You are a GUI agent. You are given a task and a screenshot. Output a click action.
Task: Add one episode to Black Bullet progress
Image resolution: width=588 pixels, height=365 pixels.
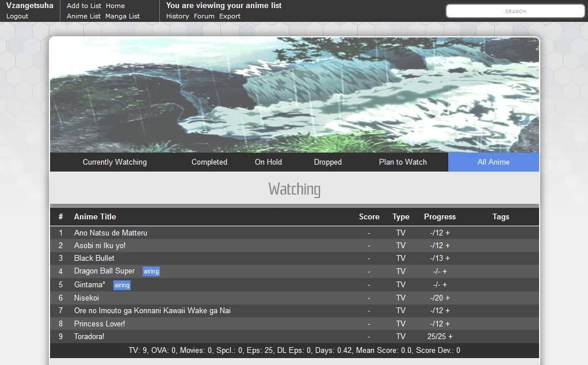(448, 258)
